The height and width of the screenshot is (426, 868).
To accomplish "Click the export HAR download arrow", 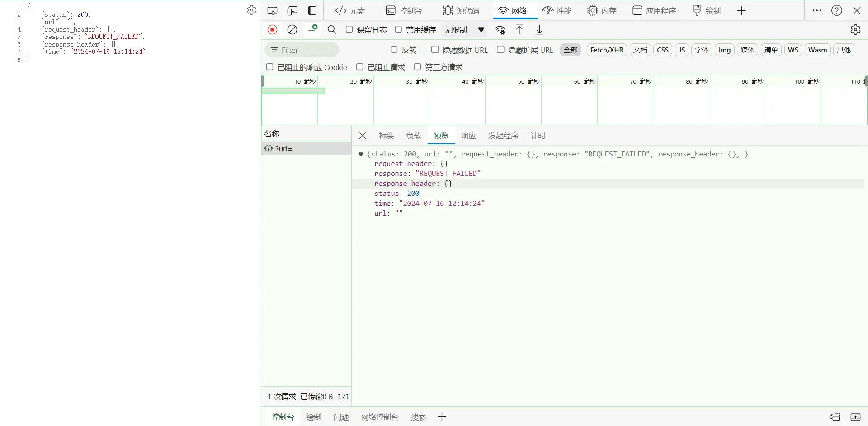I will pos(539,30).
